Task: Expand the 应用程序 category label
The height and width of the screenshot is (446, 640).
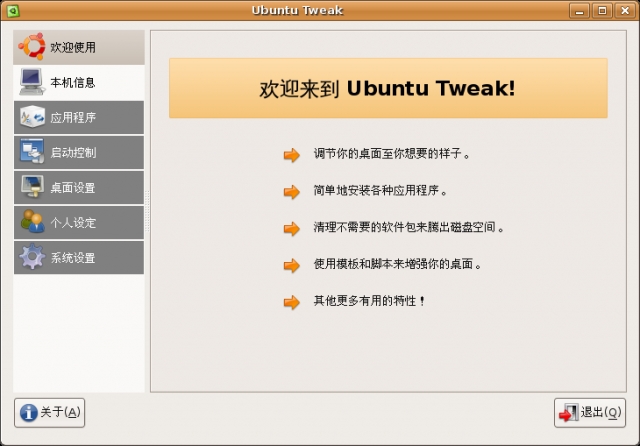Action: click(73, 118)
